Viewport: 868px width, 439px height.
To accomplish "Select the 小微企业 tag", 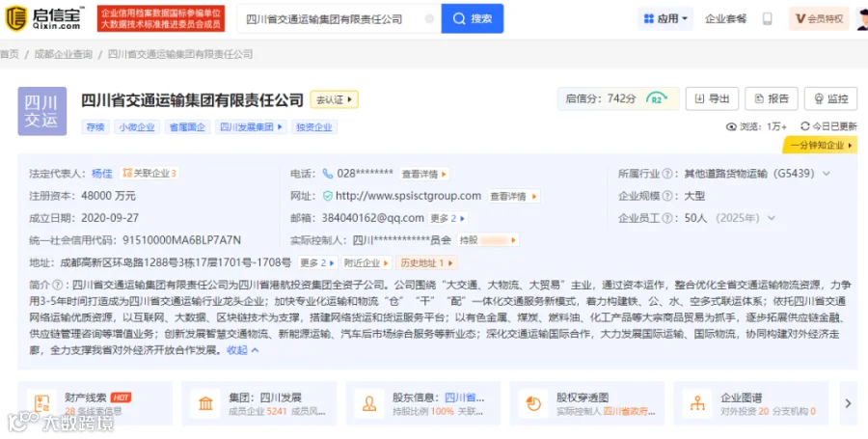I will 138,126.
